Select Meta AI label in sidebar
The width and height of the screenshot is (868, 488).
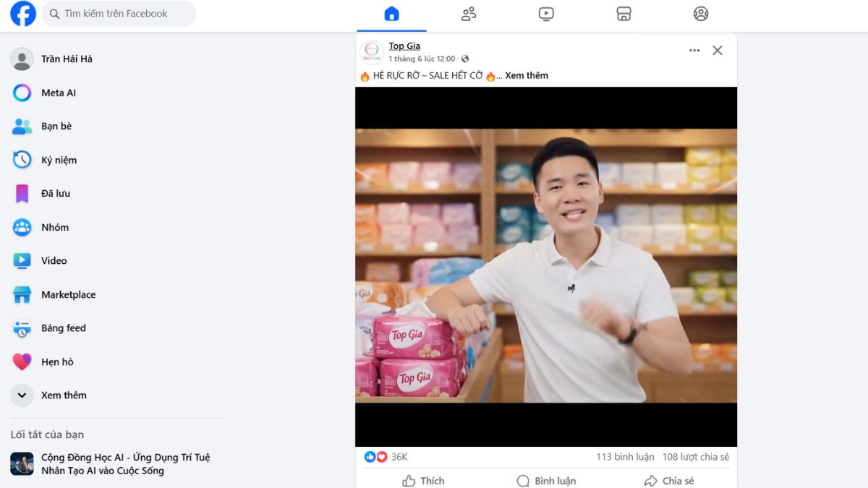coord(59,93)
